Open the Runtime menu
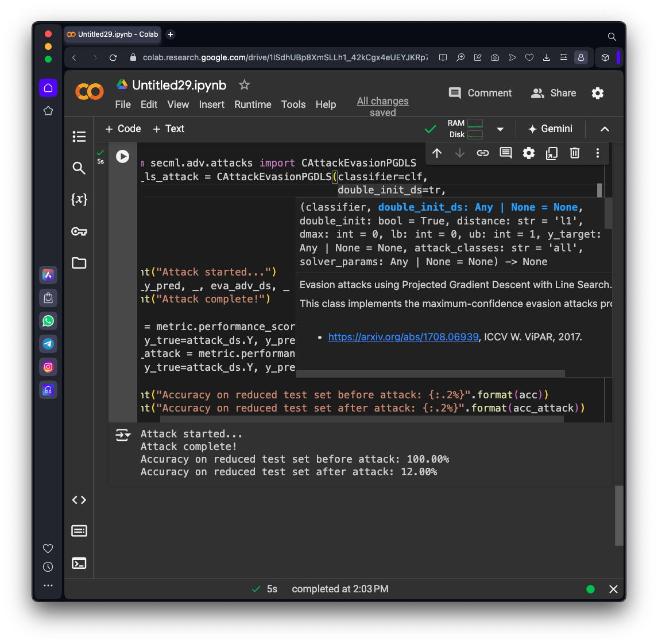This screenshot has height=644, width=658. point(253,104)
